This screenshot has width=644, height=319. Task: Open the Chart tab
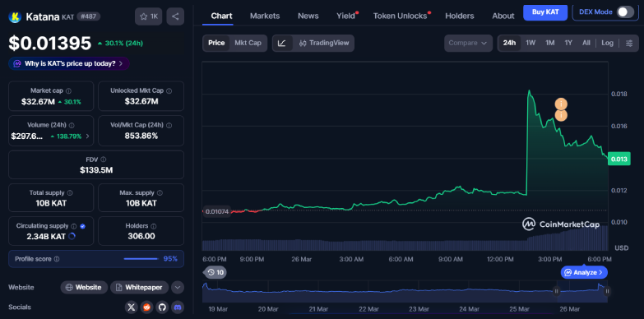point(221,16)
